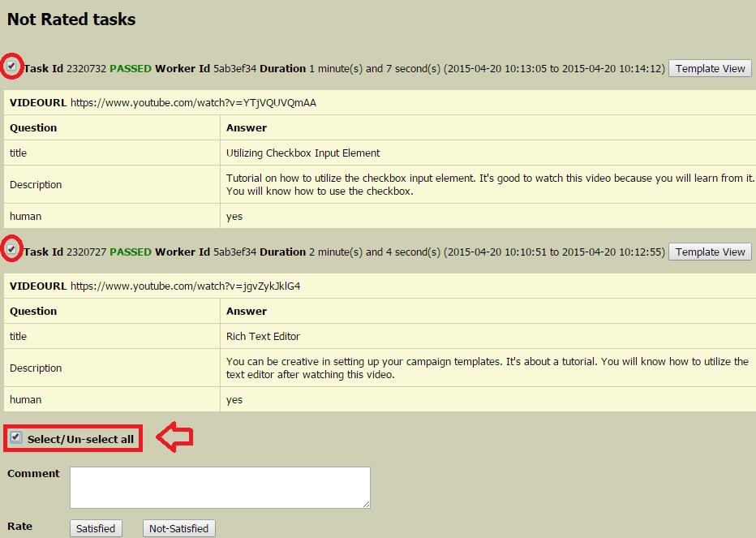Click the PASSED status of task 2320732
Viewport: 756px width, 538px height.
[131, 68]
